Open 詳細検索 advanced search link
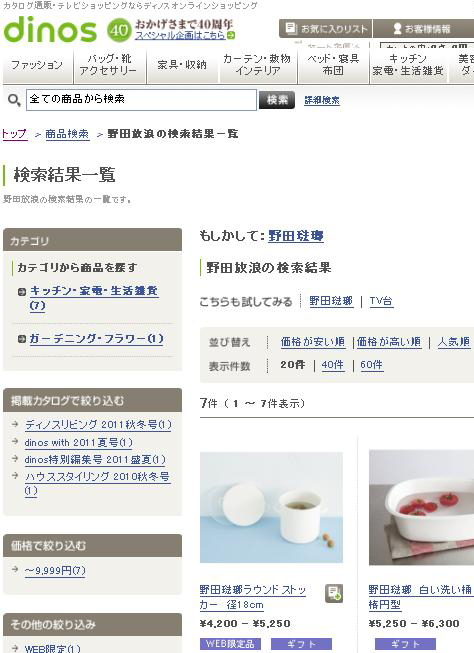Image resolution: width=474 pixels, height=653 pixels. (x=322, y=100)
